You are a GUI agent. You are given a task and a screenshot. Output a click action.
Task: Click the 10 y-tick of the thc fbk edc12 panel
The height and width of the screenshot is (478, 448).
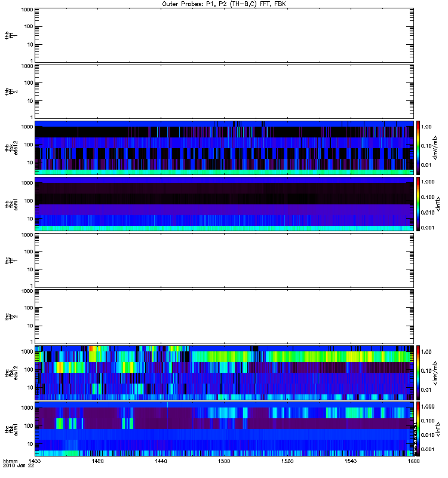[x=30, y=387]
